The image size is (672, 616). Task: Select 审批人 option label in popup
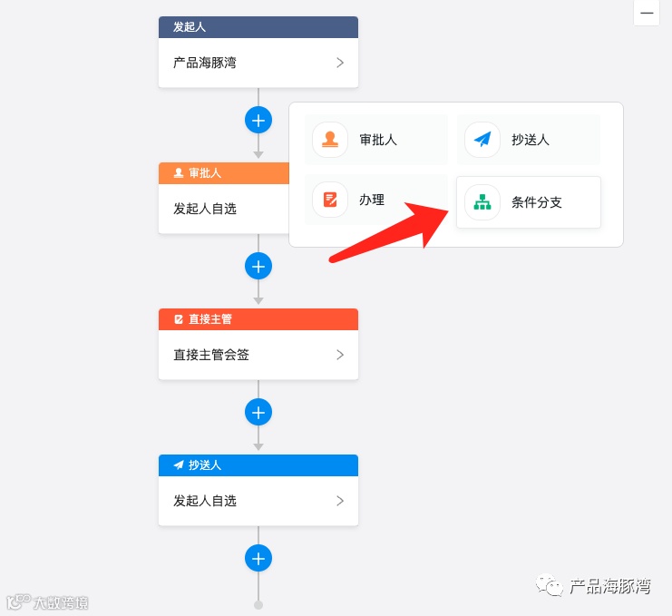(378, 140)
